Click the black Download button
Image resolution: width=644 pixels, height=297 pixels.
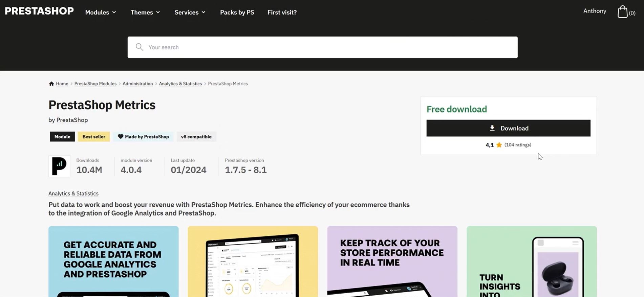[508, 128]
